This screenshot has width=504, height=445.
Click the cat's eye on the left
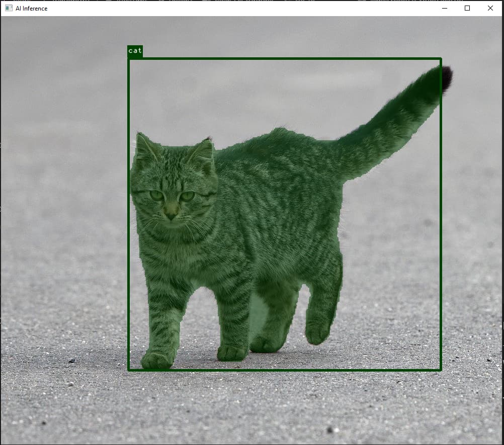coord(156,195)
